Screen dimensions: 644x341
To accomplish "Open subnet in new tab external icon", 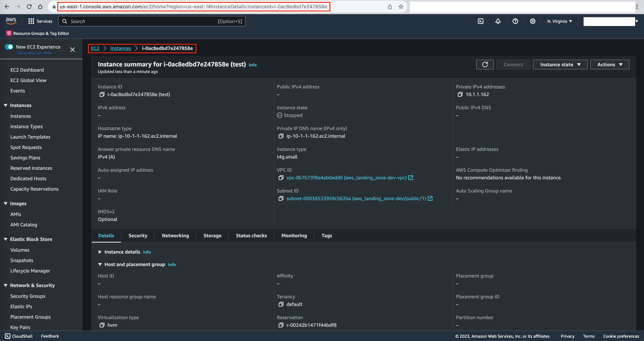I will click(430, 198).
